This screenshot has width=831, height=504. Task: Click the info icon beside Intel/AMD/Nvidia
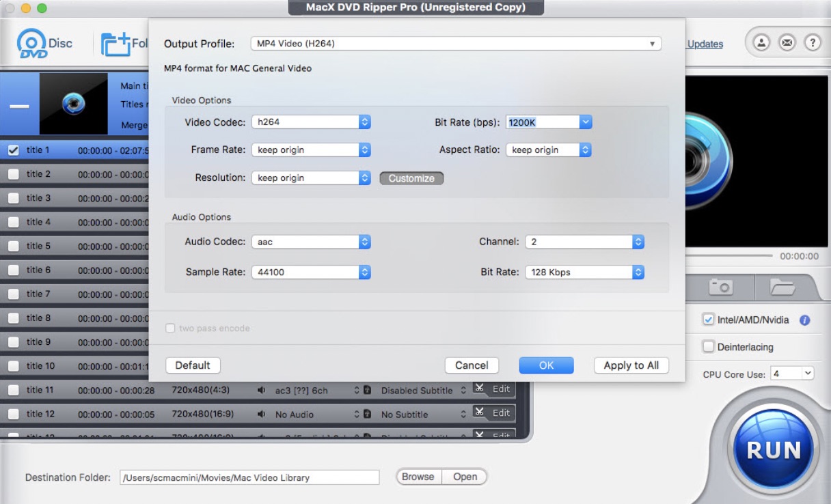point(805,320)
